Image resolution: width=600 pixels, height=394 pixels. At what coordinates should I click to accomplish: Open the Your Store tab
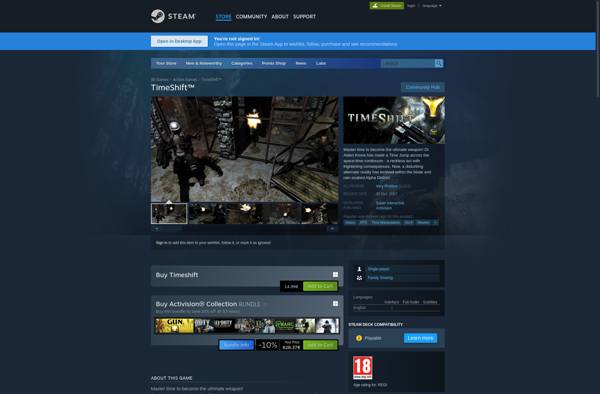(166, 63)
